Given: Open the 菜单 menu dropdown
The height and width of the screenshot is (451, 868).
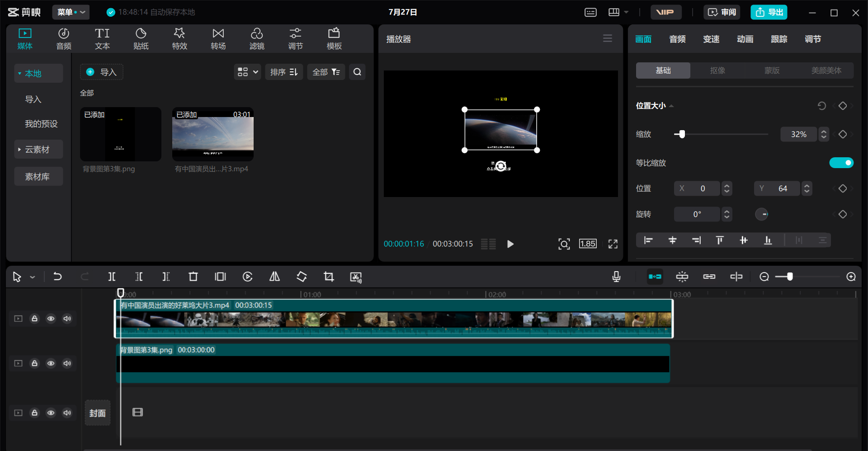Looking at the screenshot, I should [71, 12].
